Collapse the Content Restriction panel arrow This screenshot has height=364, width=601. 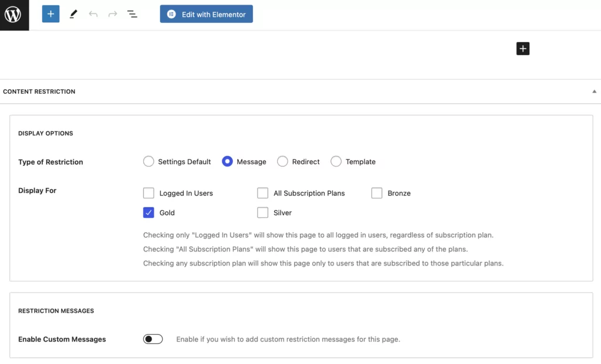[594, 91]
